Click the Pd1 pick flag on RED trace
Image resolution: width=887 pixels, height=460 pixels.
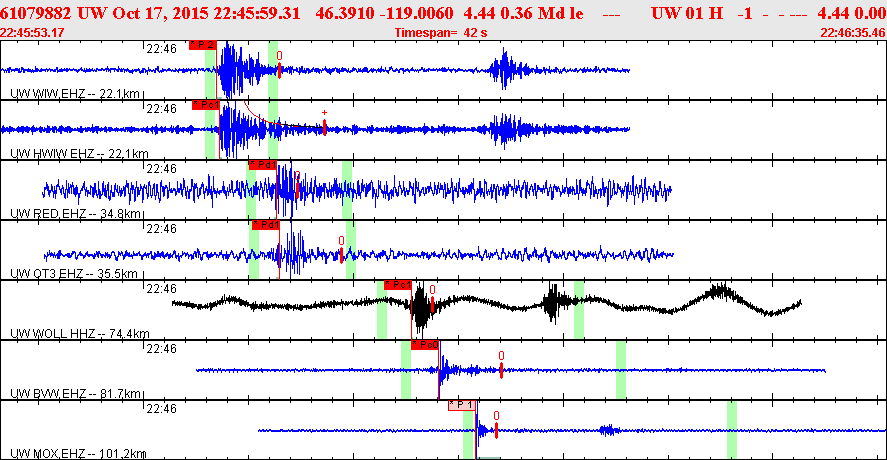[262, 165]
